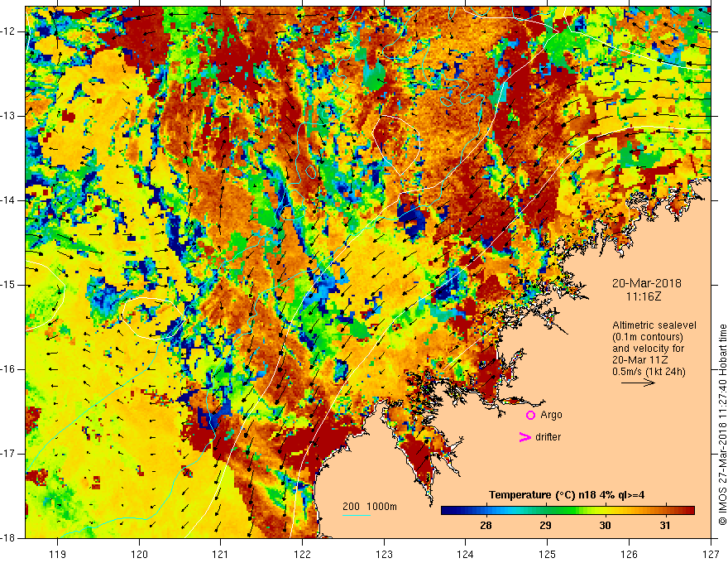Click latitude axis label -16
This screenshot has width=728, height=563.
pyautogui.click(x=9, y=370)
